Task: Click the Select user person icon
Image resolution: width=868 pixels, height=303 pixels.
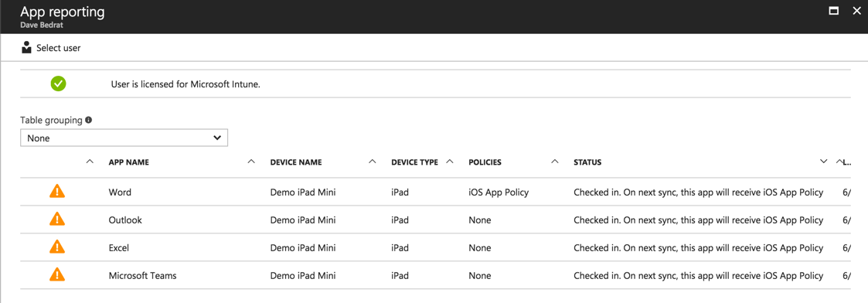Action: [26, 48]
